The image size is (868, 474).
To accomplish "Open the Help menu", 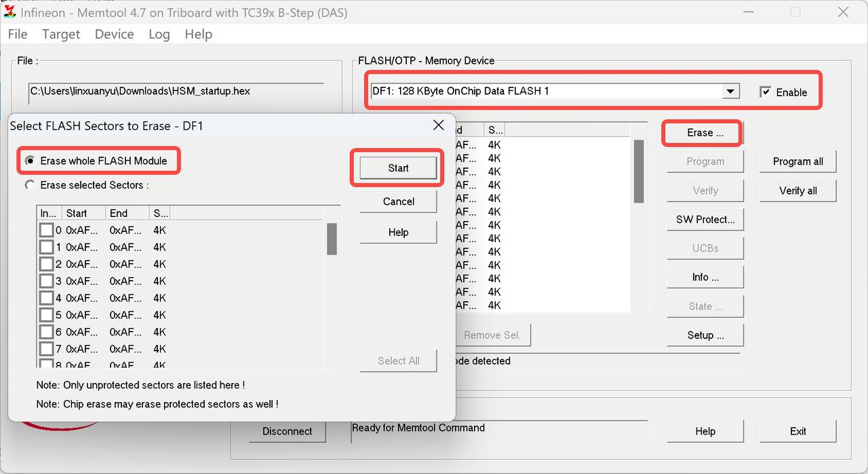I will (198, 34).
